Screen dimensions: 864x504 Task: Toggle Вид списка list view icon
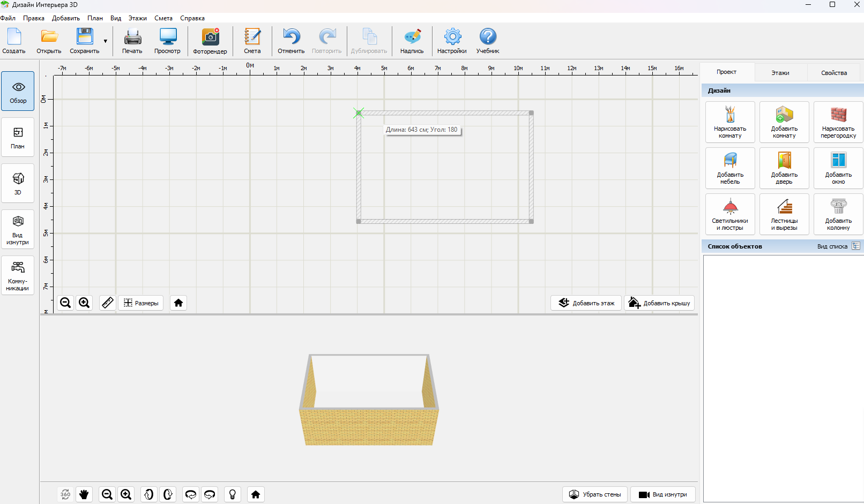[x=856, y=246]
